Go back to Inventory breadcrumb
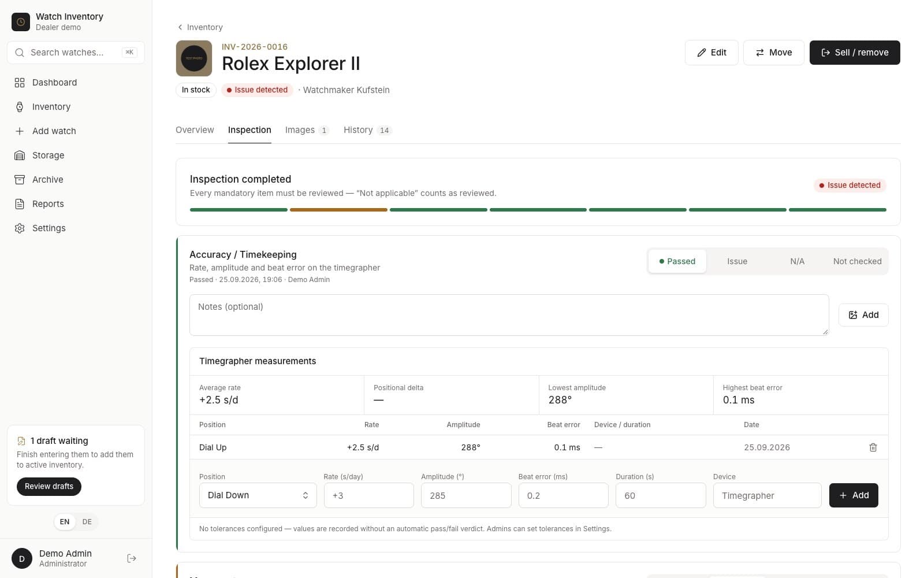This screenshot has height=578, width=924. 200,27
